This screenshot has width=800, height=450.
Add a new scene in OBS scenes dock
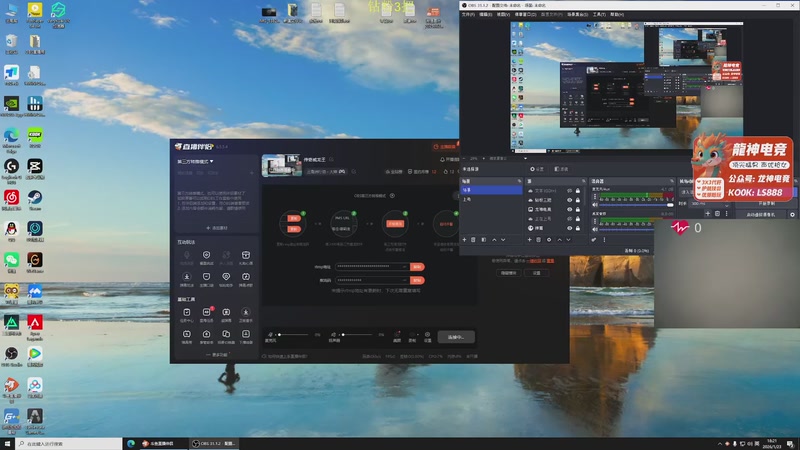click(x=464, y=240)
